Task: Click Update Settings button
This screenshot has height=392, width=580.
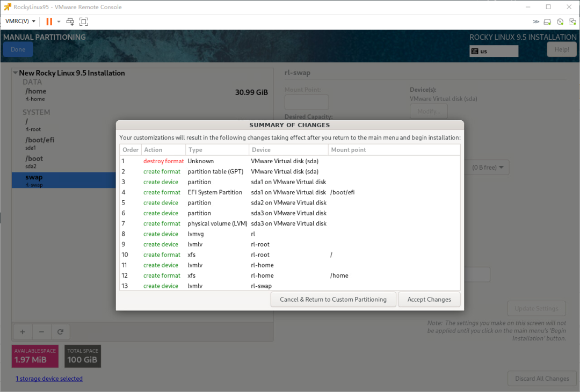Action: pyautogui.click(x=536, y=308)
